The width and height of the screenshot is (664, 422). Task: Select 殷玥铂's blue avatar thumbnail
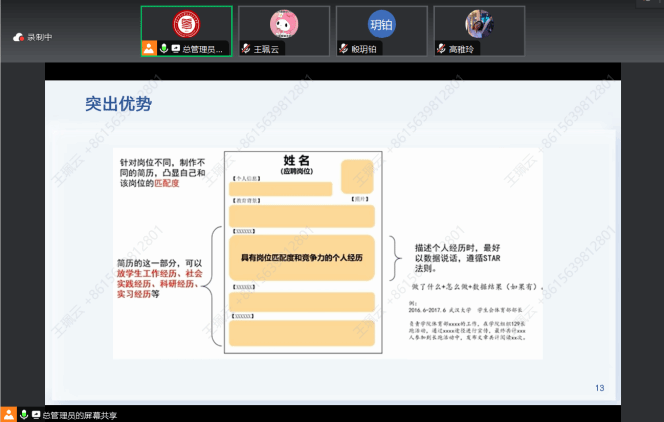[x=381, y=24]
